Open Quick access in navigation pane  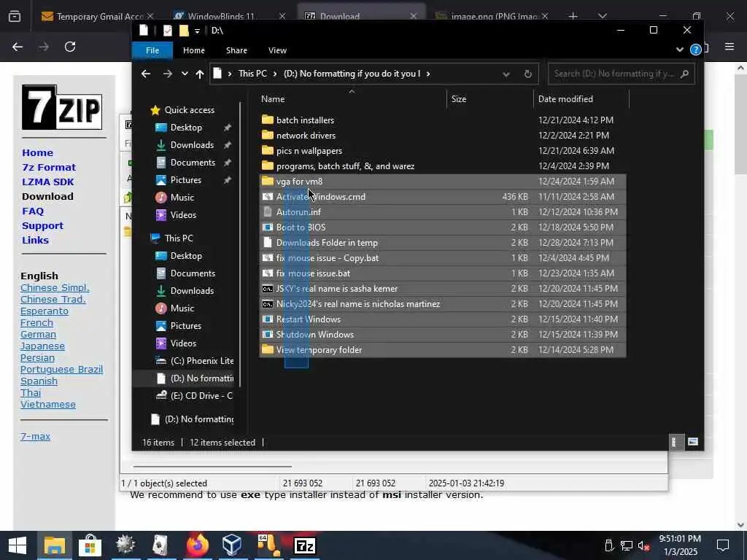coord(189,110)
